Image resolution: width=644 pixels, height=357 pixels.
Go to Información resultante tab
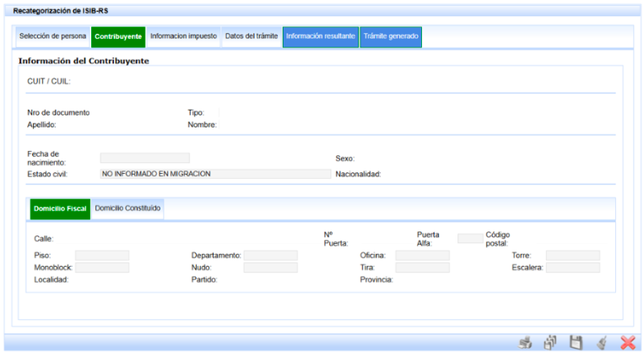(x=321, y=37)
